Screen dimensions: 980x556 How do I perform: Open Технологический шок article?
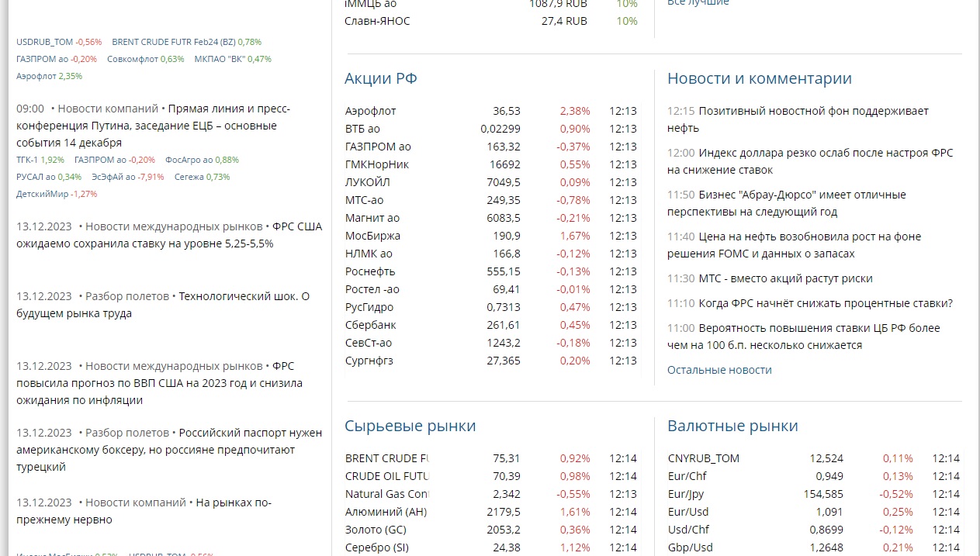click(163, 305)
